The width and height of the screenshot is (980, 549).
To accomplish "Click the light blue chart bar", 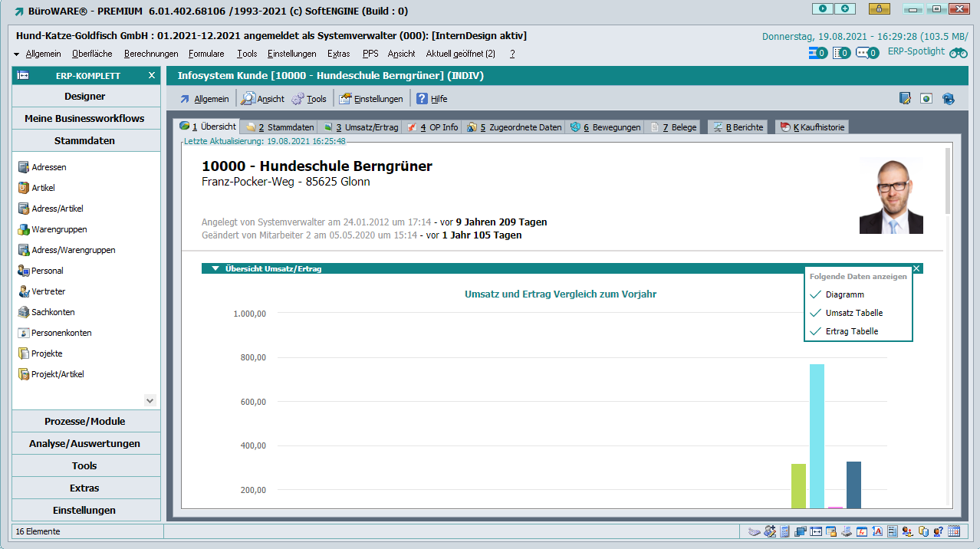I will (817, 436).
